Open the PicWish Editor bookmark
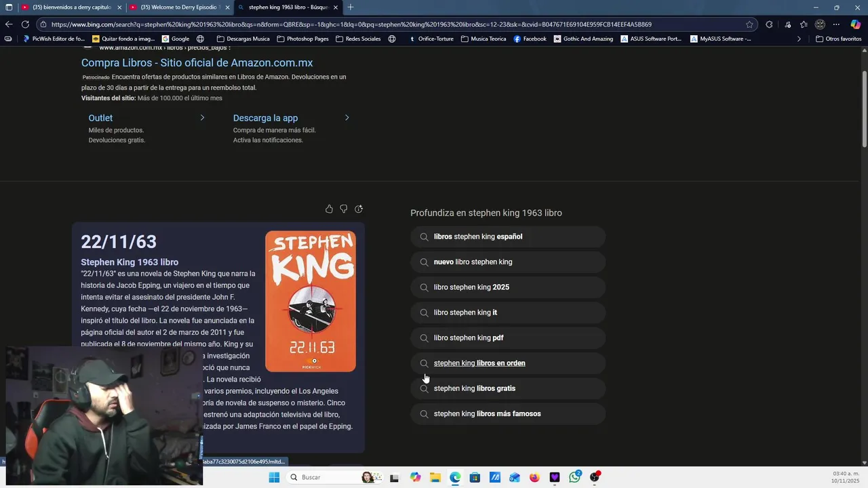868x488 pixels. point(54,39)
